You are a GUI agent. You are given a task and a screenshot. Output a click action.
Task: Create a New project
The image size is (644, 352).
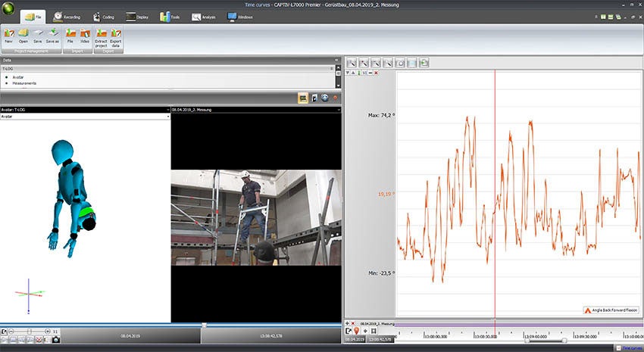pyautogui.click(x=8, y=36)
